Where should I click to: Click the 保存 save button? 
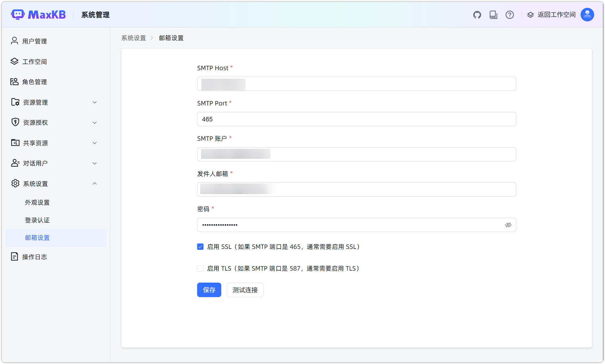coord(209,290)
